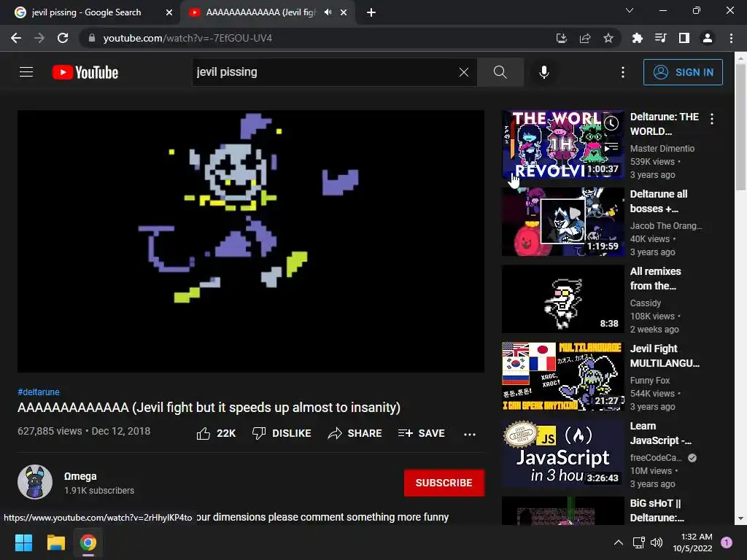Reload the page
The height and width of the screenshot is (560, 747).
[63, 38]
